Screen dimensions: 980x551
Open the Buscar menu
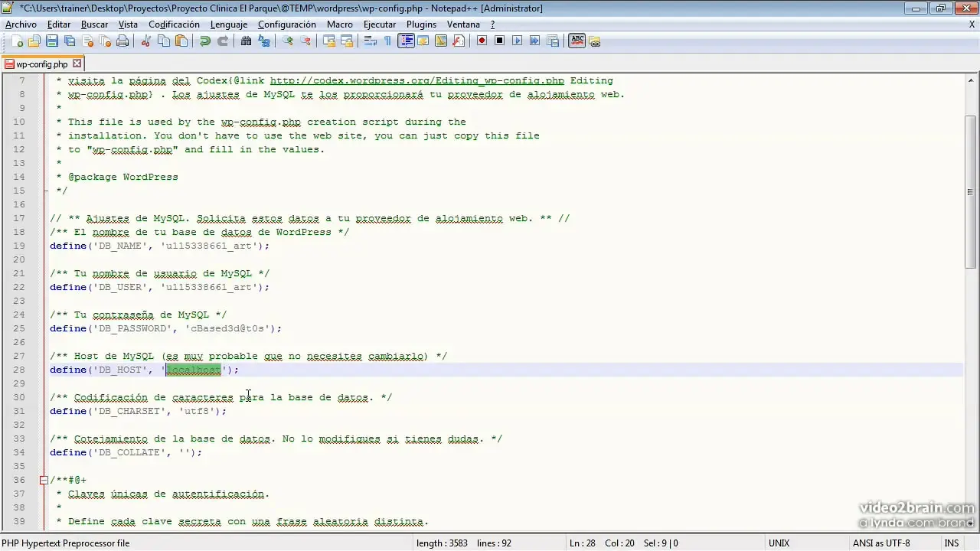(94, 24)
